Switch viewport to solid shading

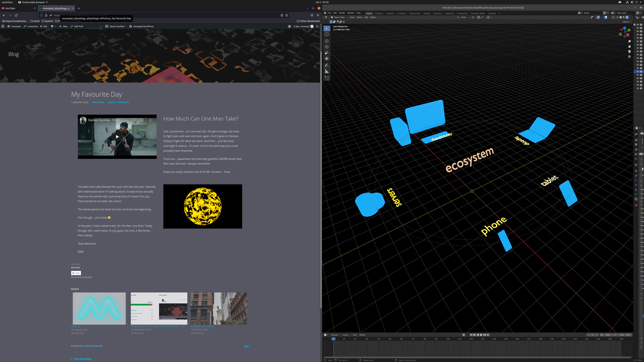pyautogui.click(x=621, y=17)
